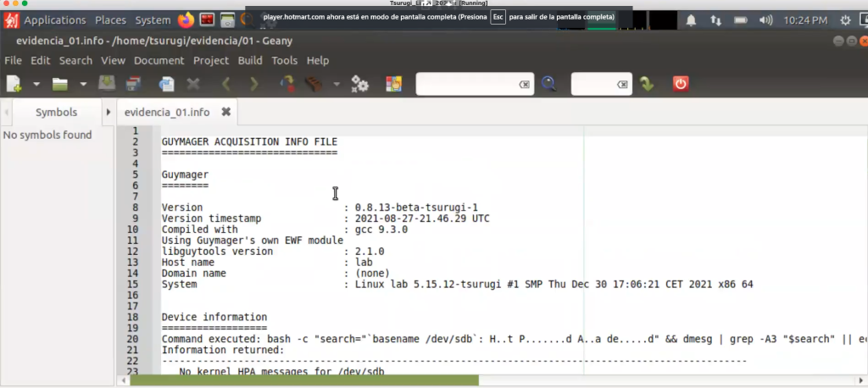Click line number 8 in margin
This screenshot has width=868, height=388.
(135, 208)
